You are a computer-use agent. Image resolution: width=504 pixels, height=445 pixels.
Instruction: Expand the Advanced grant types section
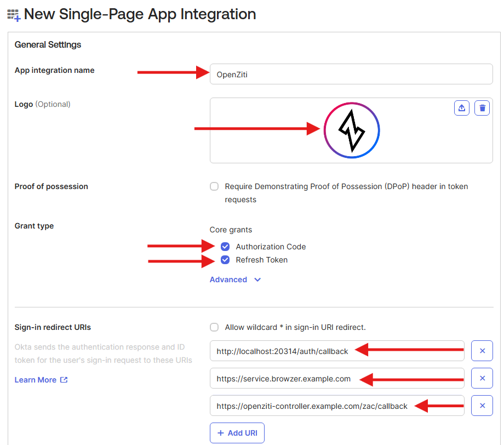point(228,279)
